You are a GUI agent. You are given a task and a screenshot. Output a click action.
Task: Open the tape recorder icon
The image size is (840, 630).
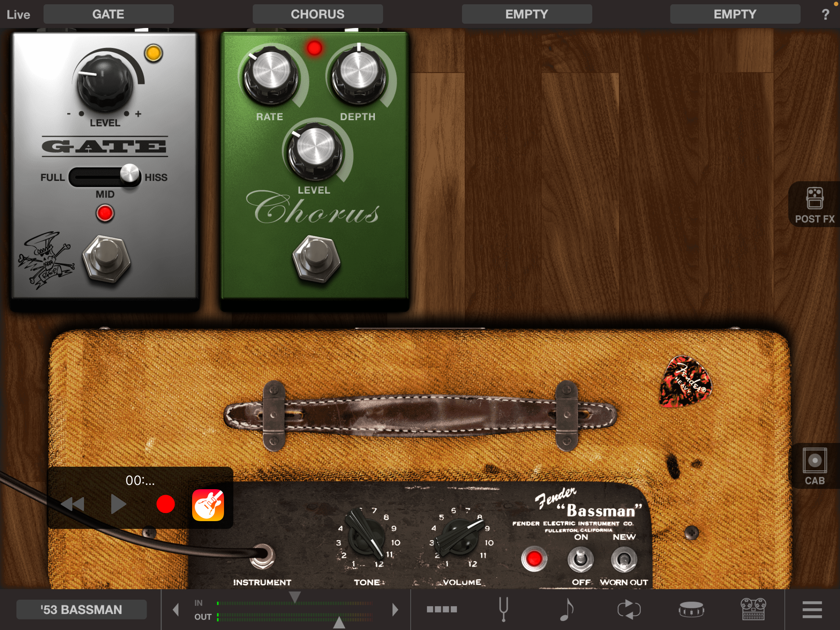coord(753,609)
